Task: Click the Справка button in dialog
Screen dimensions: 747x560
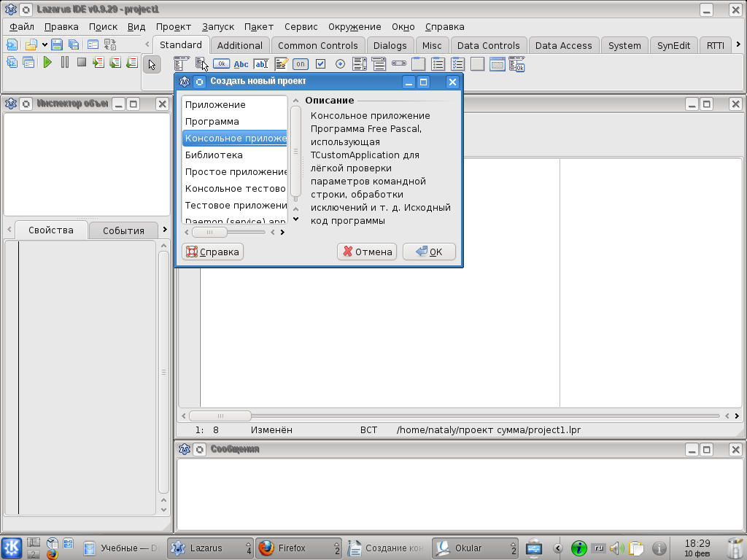Action: coord(213,252)
